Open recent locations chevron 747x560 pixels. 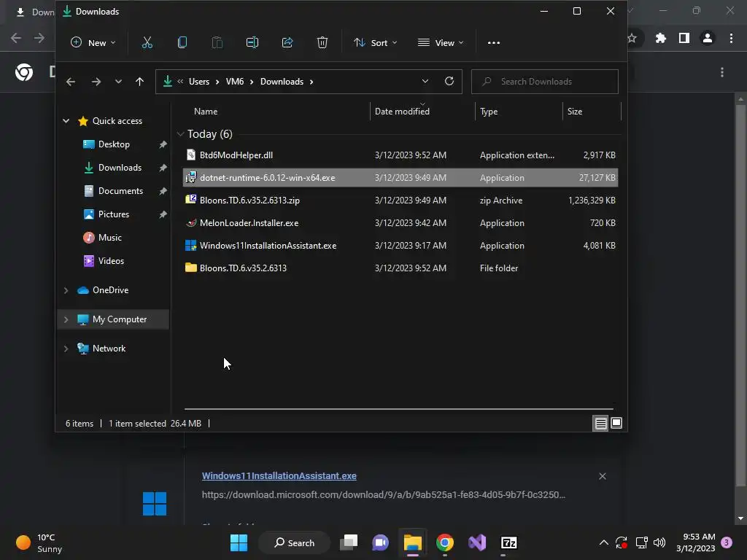tap(118, 82)
